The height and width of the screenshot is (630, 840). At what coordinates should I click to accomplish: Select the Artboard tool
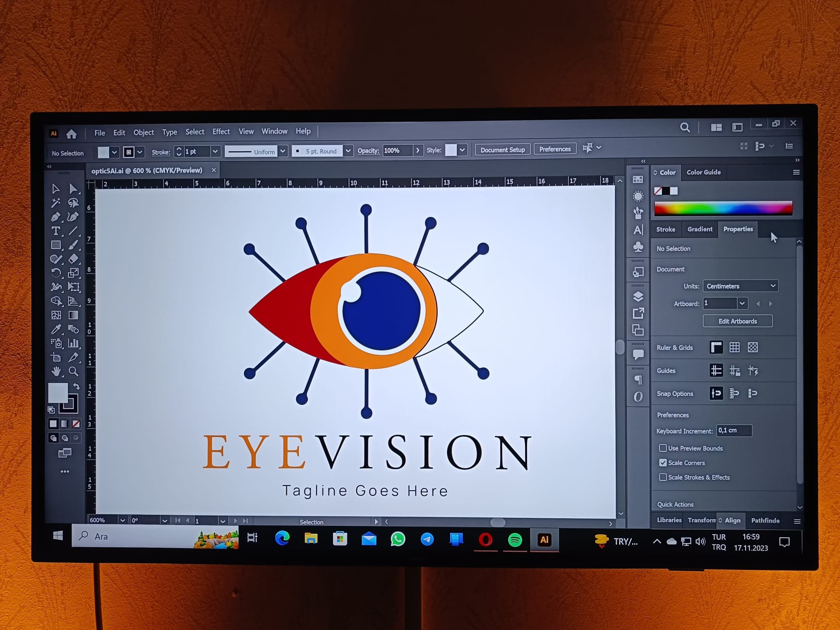click(56, 357)
